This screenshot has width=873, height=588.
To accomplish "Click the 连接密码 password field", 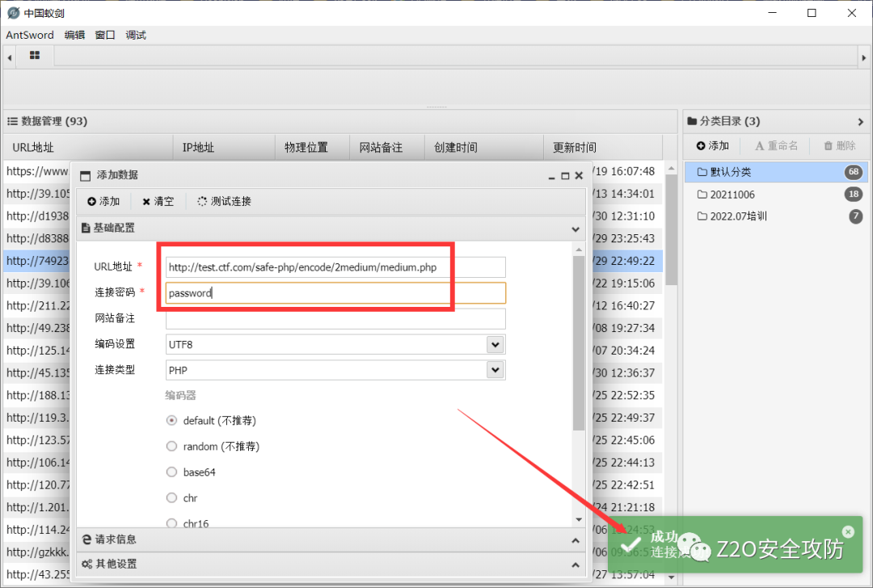I will [x=335, y=293].
